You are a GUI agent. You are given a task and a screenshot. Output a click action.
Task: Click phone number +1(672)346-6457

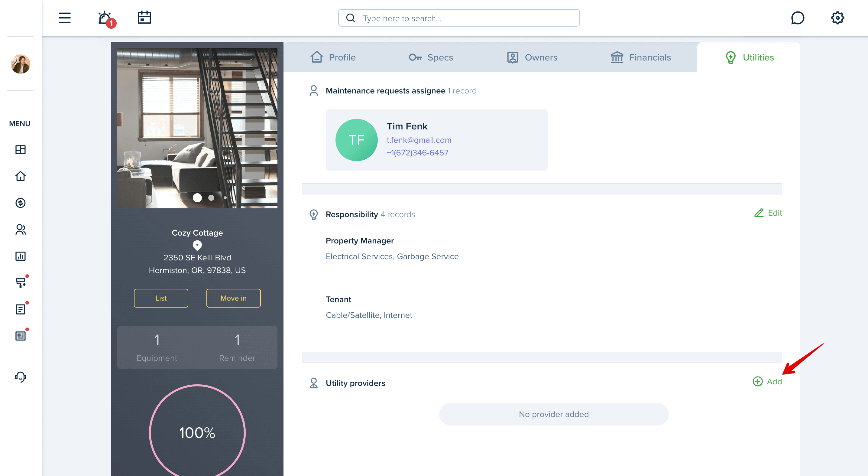(417, 153)
